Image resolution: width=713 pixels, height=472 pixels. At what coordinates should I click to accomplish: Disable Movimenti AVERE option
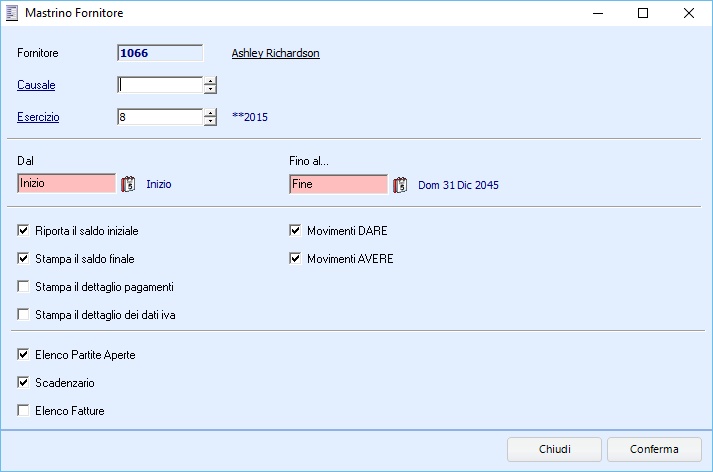pos(295,259)
